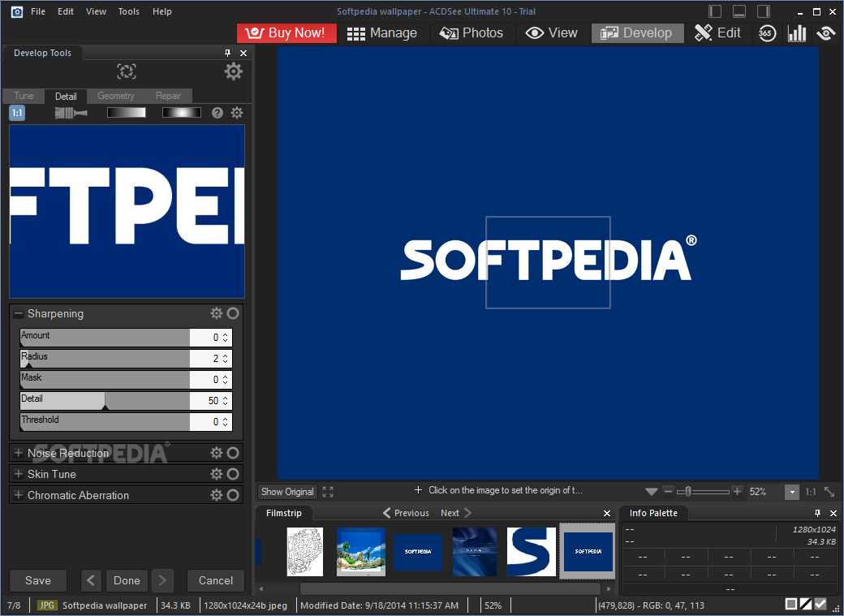Screen dimensions: 844x616
Task: Click the fit image diagonal arrow icon
Action: tap(829, 492)
